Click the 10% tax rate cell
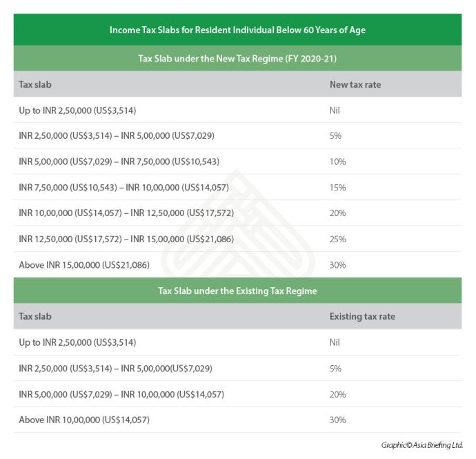The height and width of the screenshot is (459, 476). (x=338, y=162)
